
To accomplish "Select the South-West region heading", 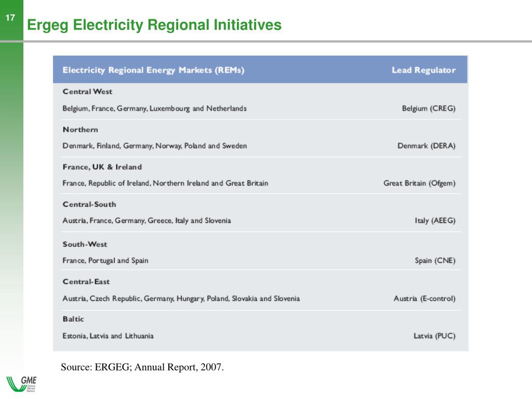I will 85,244.
